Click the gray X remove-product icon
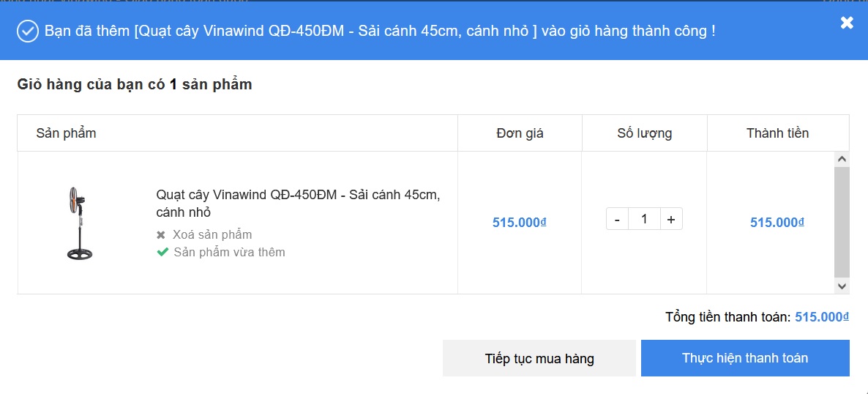The height and width of the screenshot is (394, 868). tap(162, 235)
